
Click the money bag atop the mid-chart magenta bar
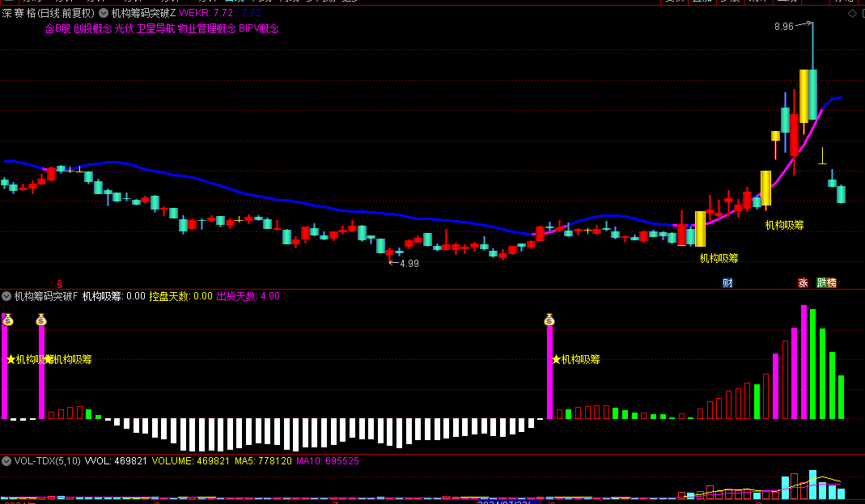pyautogui.click(x=549, y=320)
